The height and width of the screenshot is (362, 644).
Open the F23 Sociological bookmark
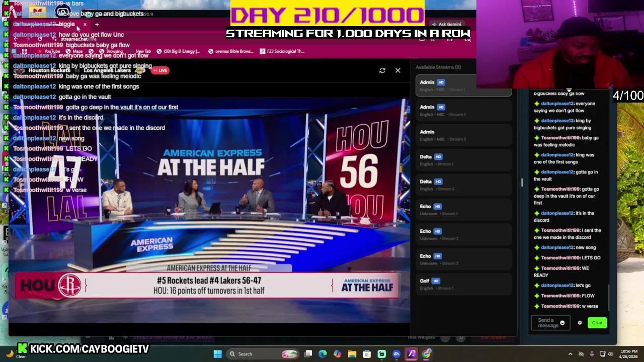click(282, 51)
